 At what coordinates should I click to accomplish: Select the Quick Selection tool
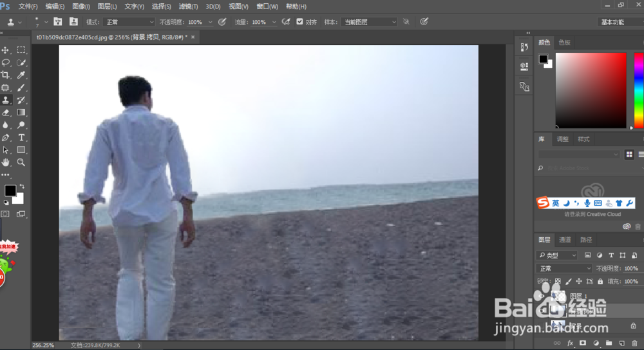tap(21, 63)
